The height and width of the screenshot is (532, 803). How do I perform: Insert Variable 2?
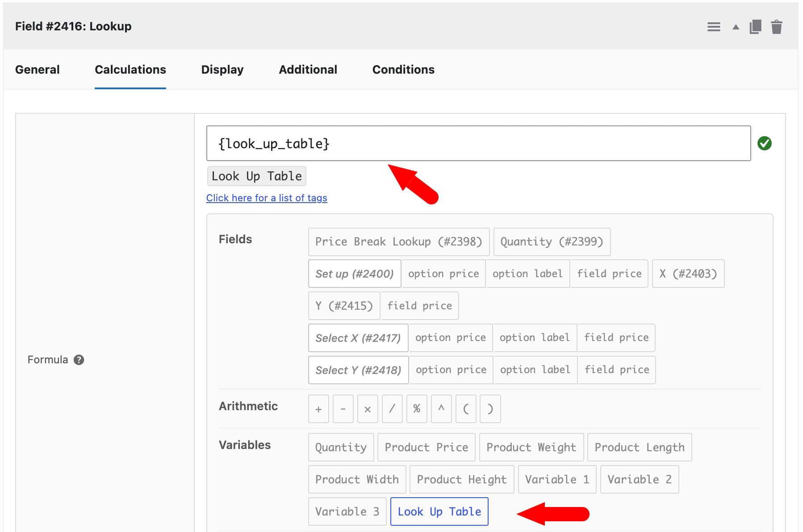click(x=640, y=479)
